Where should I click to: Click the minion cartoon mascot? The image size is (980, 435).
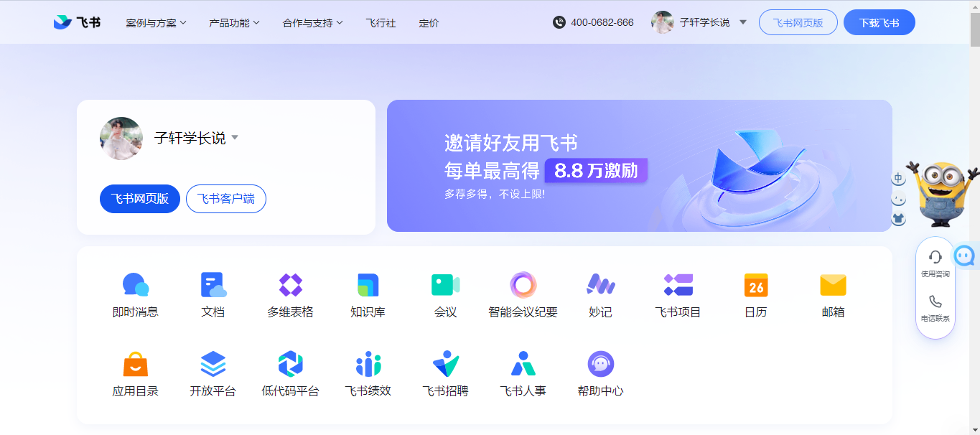pyautogui.click(x=943, y=193)
